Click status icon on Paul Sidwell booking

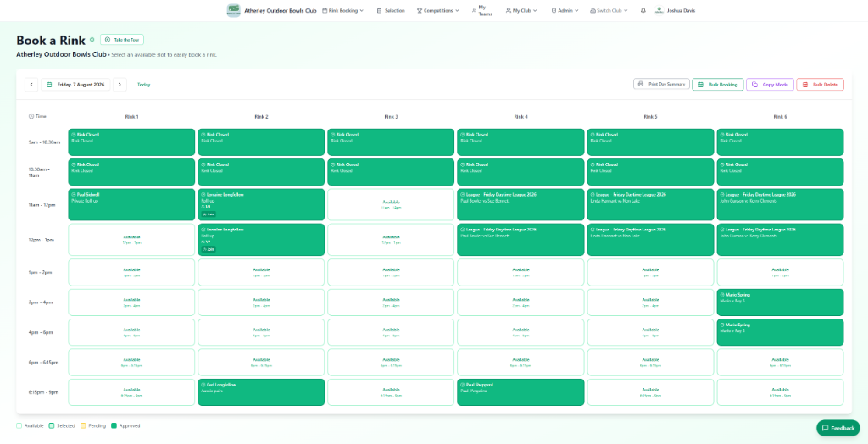73,195
